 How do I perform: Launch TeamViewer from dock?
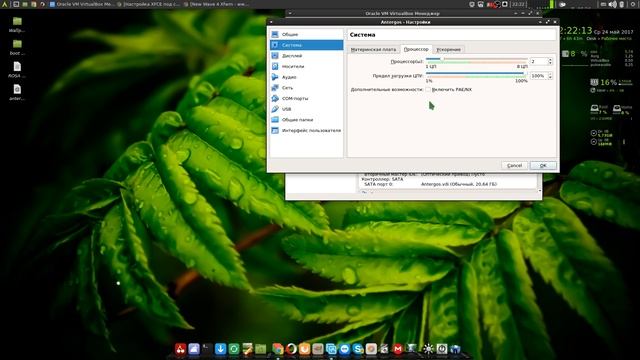(344, 349)
